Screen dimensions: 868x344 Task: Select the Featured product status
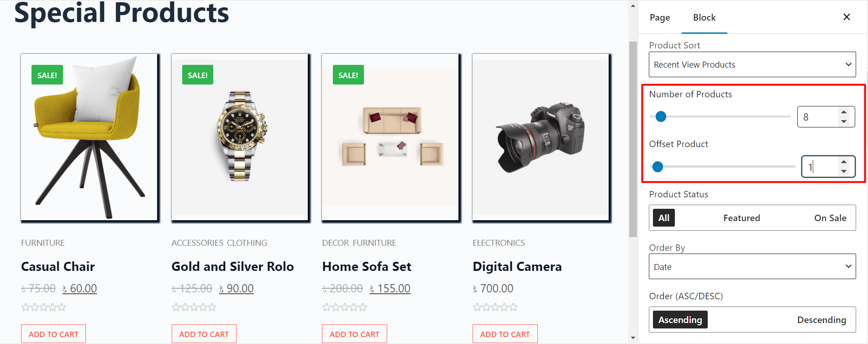point(742,218)
